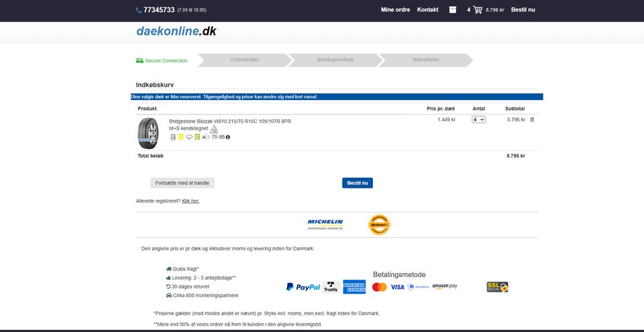Click the phone icon beside 77345733
Screen dimensions: 644x332
tap(139, 10)
